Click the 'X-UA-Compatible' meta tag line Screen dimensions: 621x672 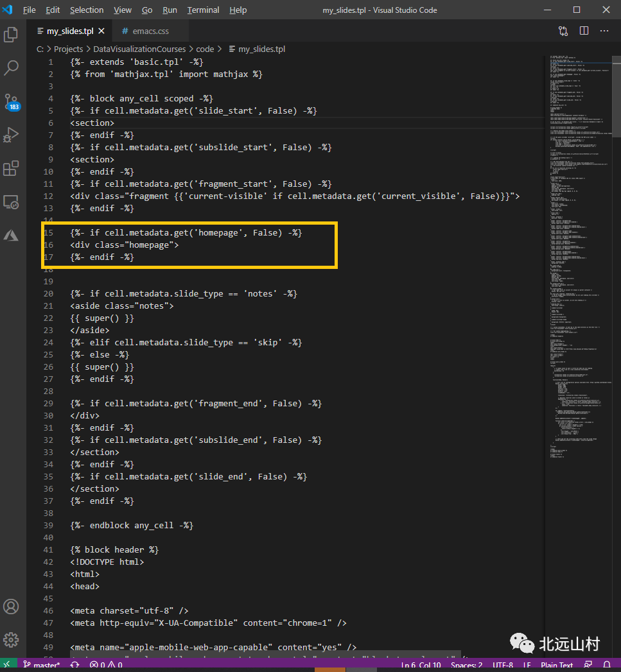click(x=209, y=623)
